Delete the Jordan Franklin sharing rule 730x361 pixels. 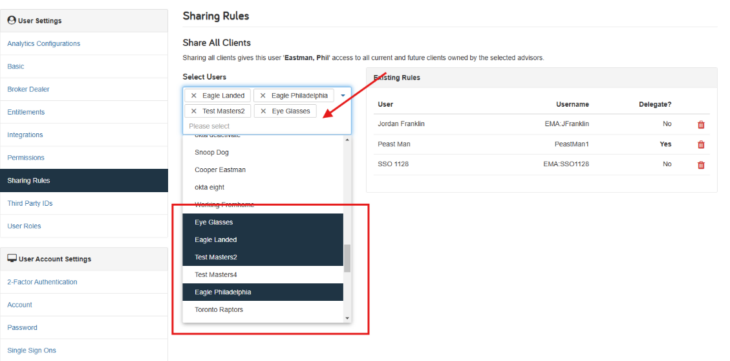point(701,124)
